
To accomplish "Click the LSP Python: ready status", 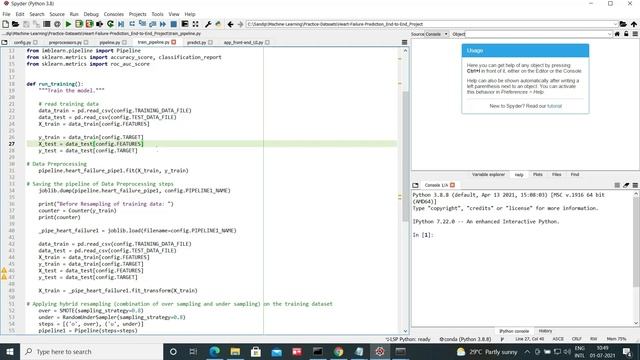I will [408, 339].
